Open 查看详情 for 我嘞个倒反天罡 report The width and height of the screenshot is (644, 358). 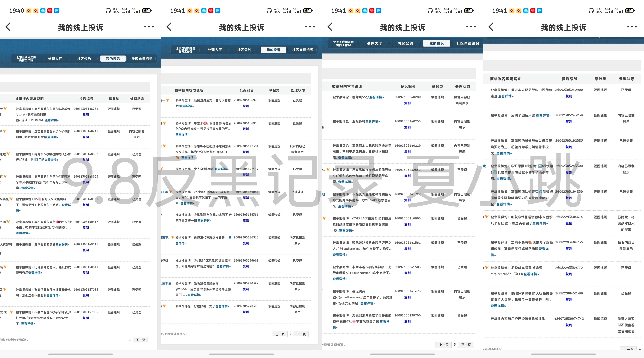click(x=543, y=115)
